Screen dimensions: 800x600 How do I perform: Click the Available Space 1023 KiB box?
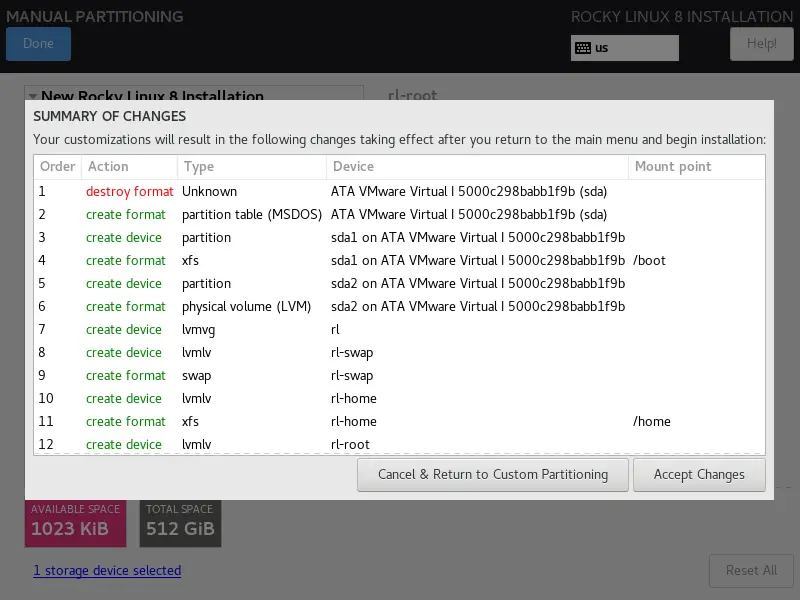(75, 523)
